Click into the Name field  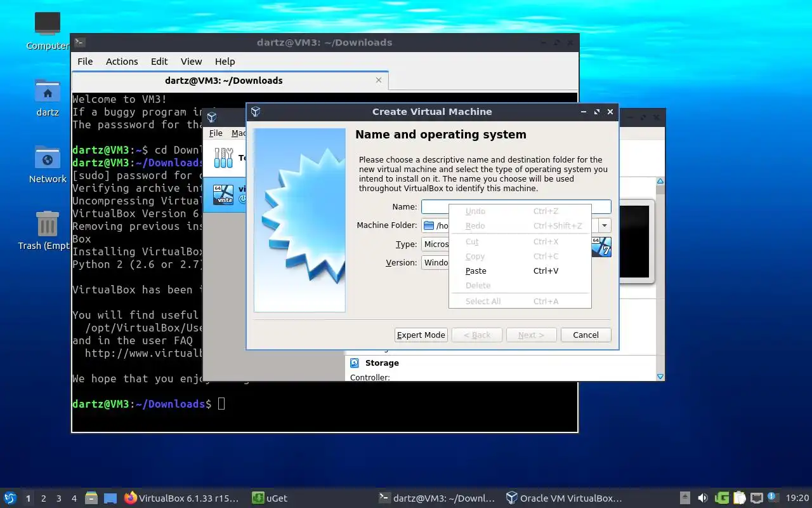point(516,206)
